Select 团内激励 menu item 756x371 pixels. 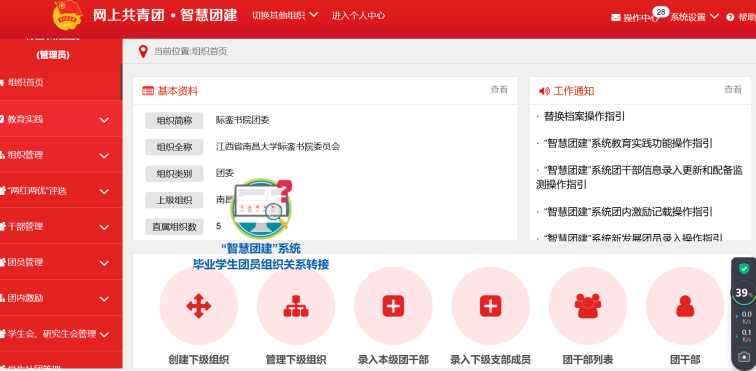[25, 298]
